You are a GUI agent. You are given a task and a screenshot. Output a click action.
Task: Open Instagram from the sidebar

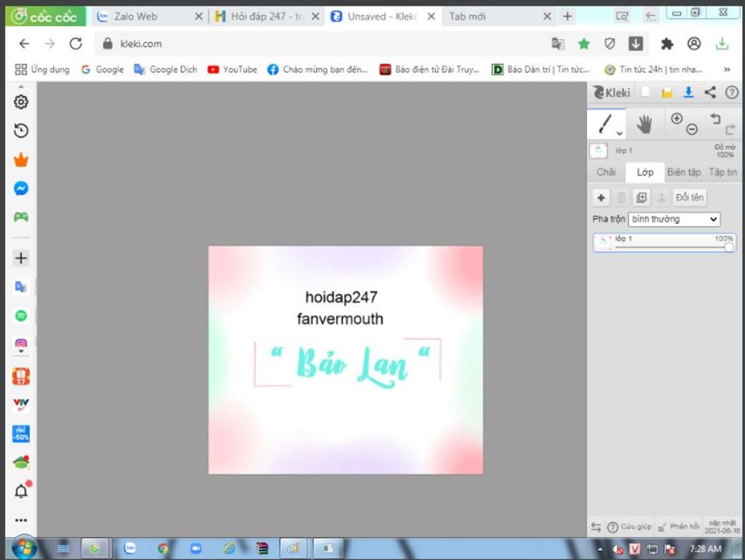[21, 343]
